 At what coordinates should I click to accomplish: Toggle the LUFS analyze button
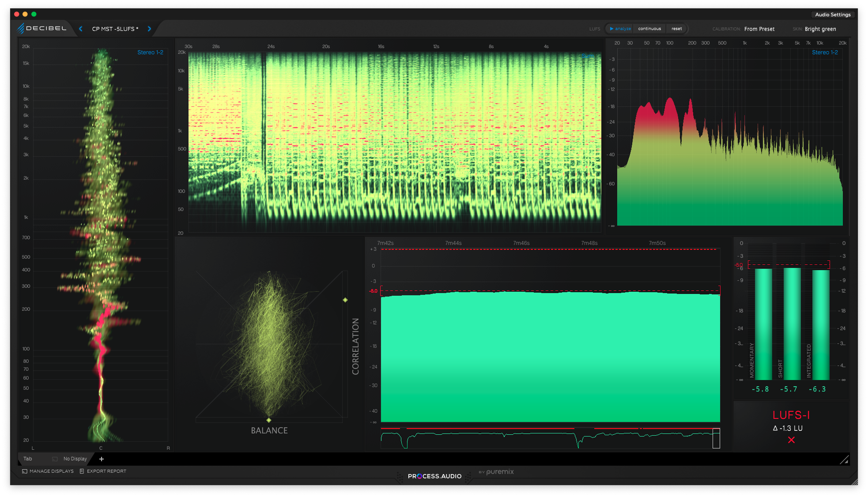pyautogui.click(x=620, y=29)
